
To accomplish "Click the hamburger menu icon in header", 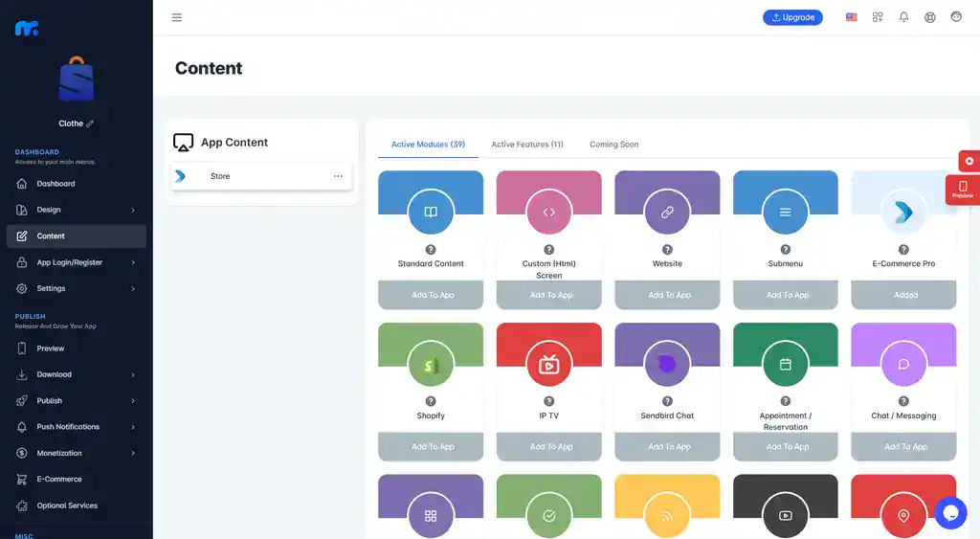I will pyautogui.click(x=177, y=17).
